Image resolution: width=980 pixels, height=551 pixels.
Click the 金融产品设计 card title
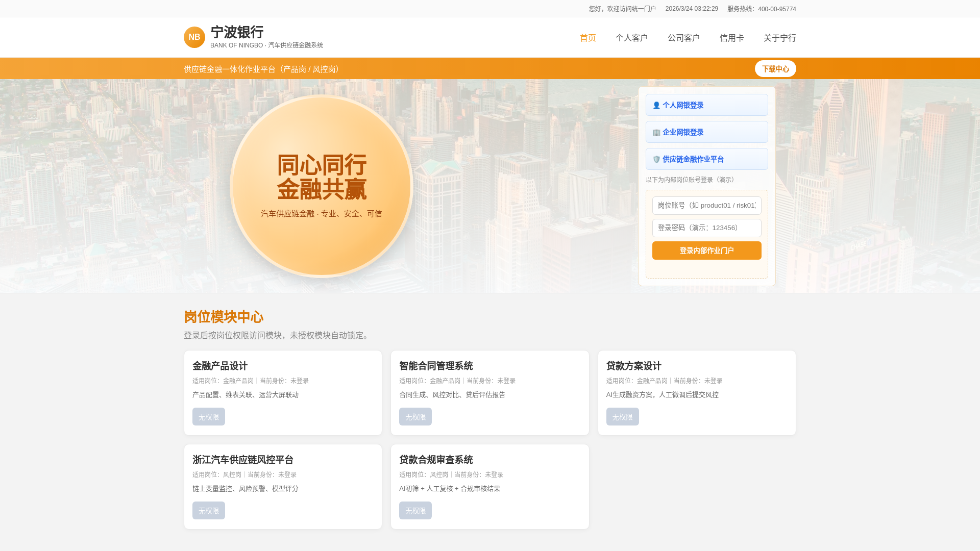220,366
